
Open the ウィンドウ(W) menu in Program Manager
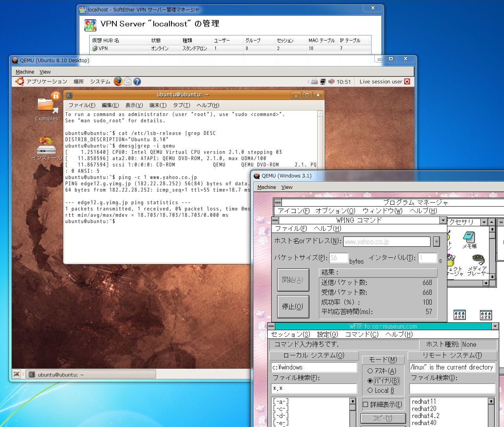click(383, 211)
